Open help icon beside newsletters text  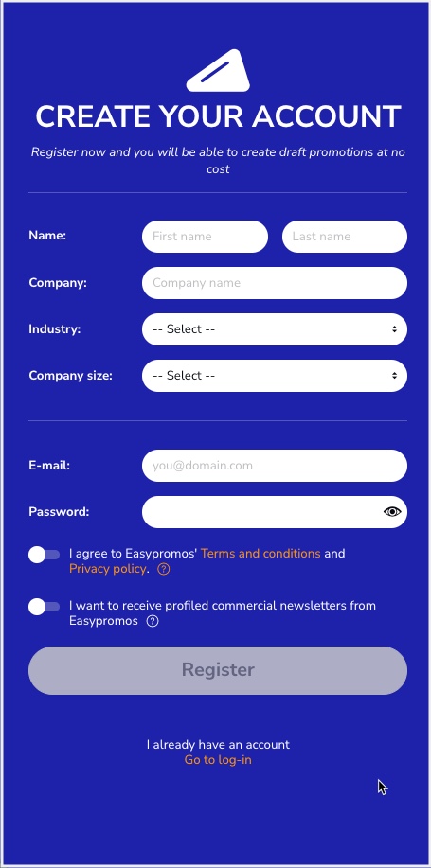click(153, 621)
